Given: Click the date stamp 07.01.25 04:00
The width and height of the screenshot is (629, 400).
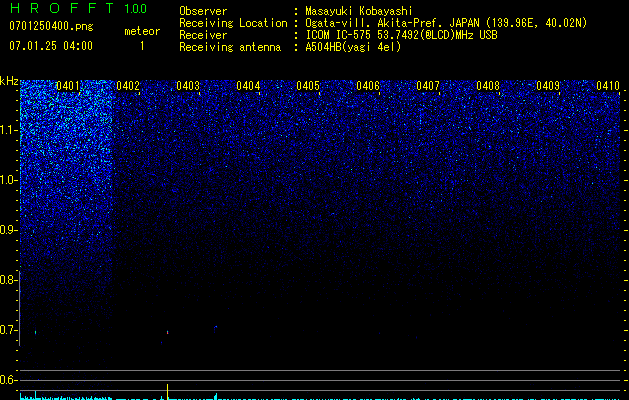Looking at the screenshot, I should 51,46.
